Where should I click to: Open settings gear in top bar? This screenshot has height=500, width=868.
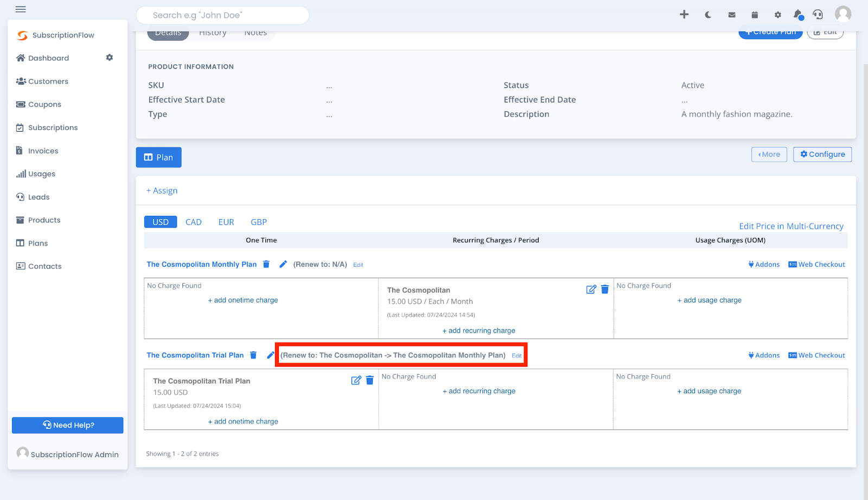tap(778, 15)
